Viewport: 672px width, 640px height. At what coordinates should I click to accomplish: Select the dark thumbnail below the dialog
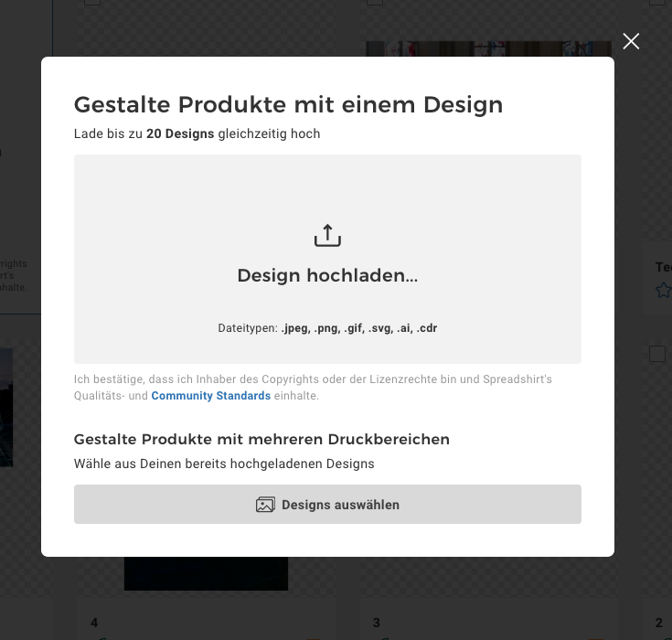[206, 573]
